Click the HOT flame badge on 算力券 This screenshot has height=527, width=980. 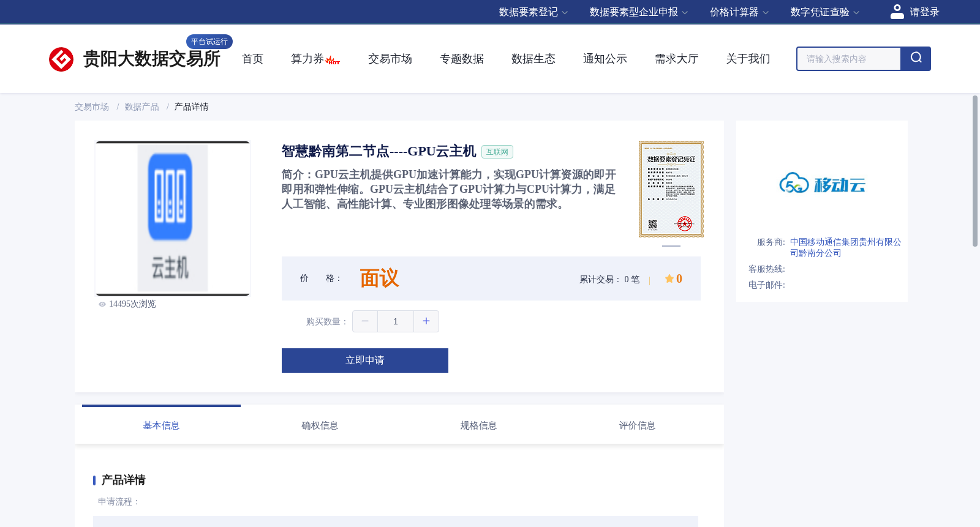(x=333, y=61)
